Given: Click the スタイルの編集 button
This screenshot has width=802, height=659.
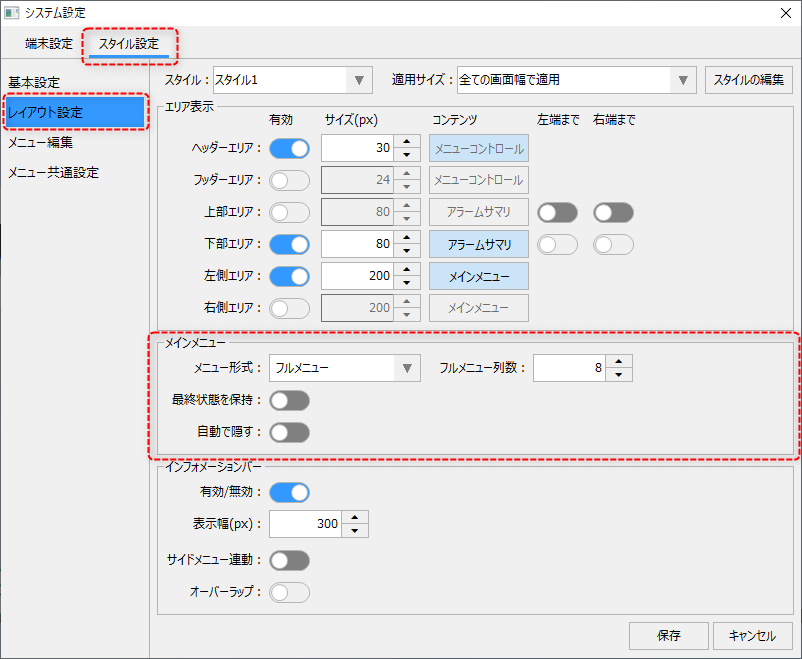Looking at the screenshot, I should click(x=749, y=80).
